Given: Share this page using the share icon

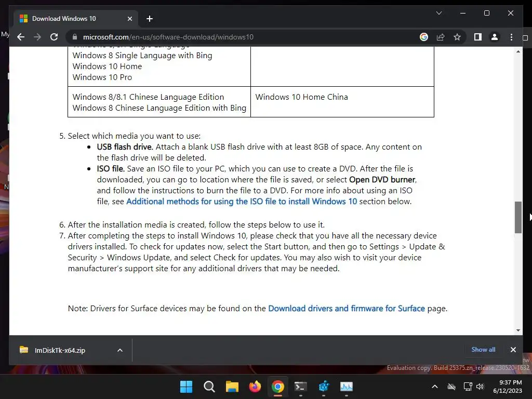Looking at the screenshot, I should tap(441, 37).
